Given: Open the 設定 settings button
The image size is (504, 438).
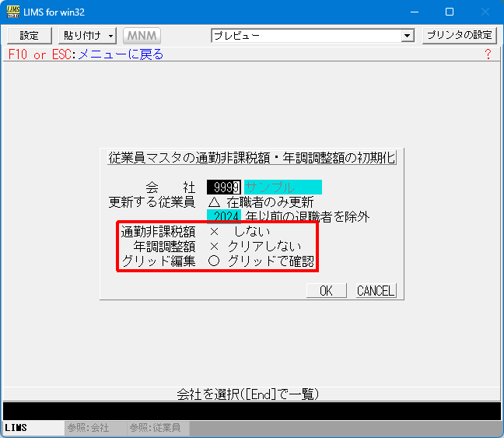Looking at the screenshot, I should (x=29, y=36).
